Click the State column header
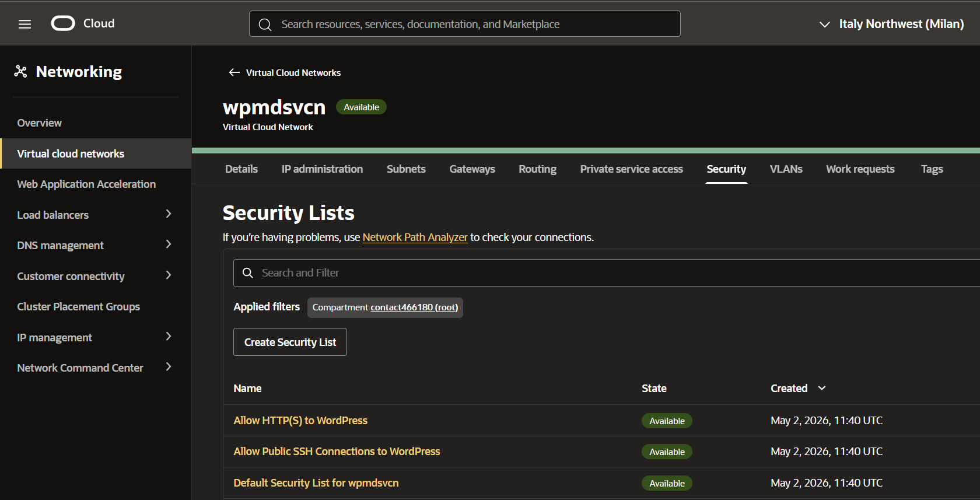 click(654, 389)
